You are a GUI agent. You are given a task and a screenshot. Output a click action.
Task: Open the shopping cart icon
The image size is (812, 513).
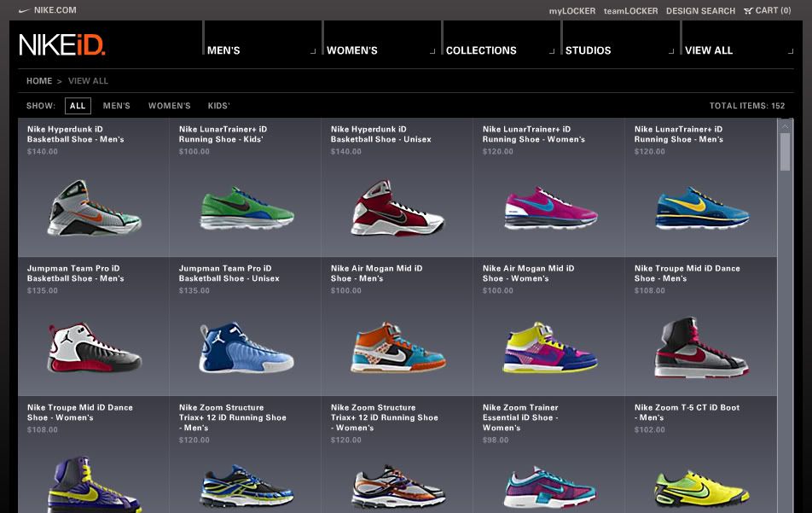[x=748, y=11]
